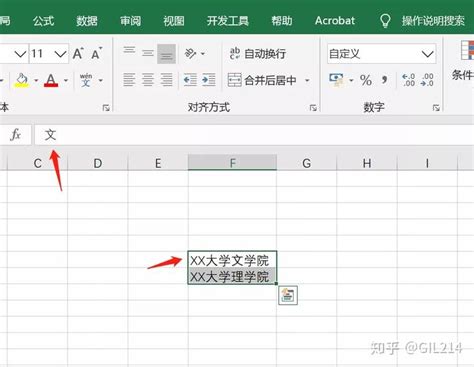Open the font name dropdown arrow

tap(20, 54)
